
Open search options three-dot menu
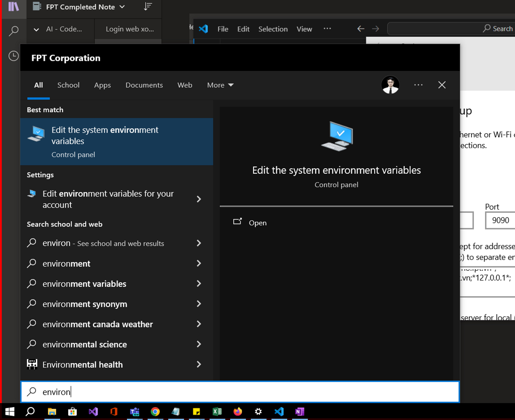(x=418, y=85)
